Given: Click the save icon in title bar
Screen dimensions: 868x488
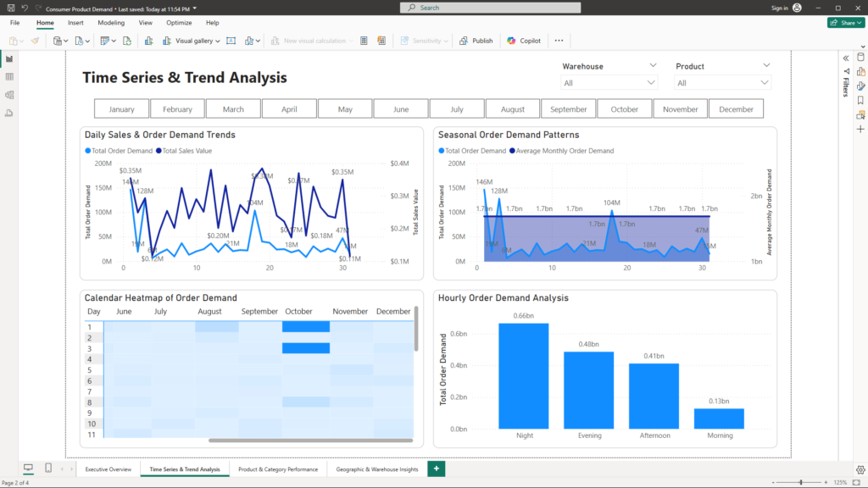Looking at the screenshot, I should point(9,8).
